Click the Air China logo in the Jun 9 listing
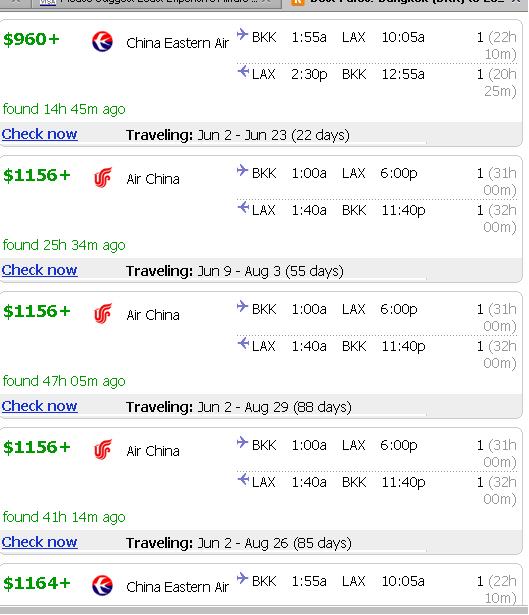 tap(103, 178)
